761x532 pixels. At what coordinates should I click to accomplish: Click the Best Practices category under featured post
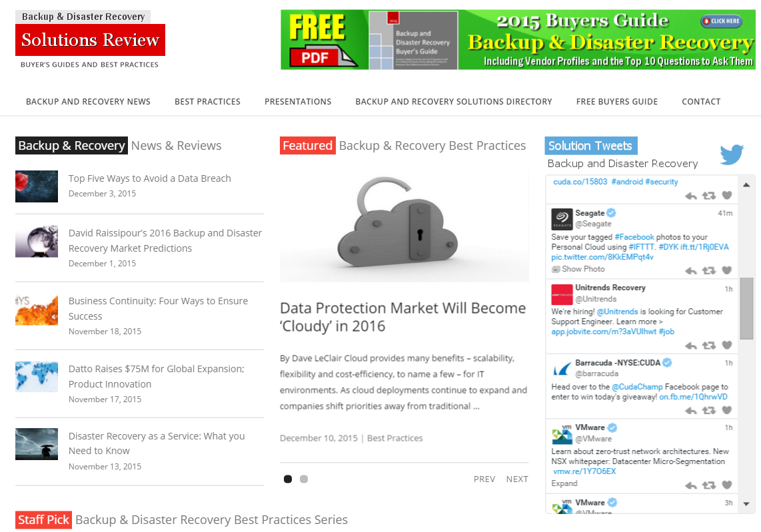point(394,438)
